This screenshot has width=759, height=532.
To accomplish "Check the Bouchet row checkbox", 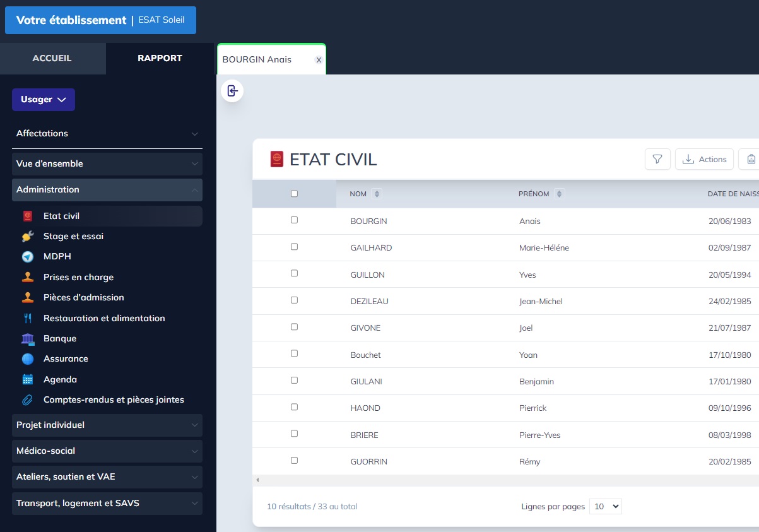I will pos(294,353).
